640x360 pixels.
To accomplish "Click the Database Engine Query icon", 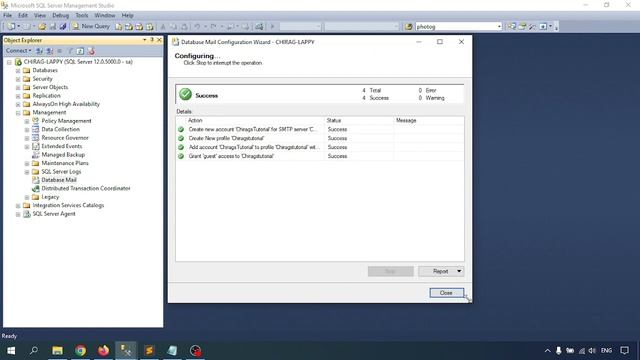I will point(118,27).
